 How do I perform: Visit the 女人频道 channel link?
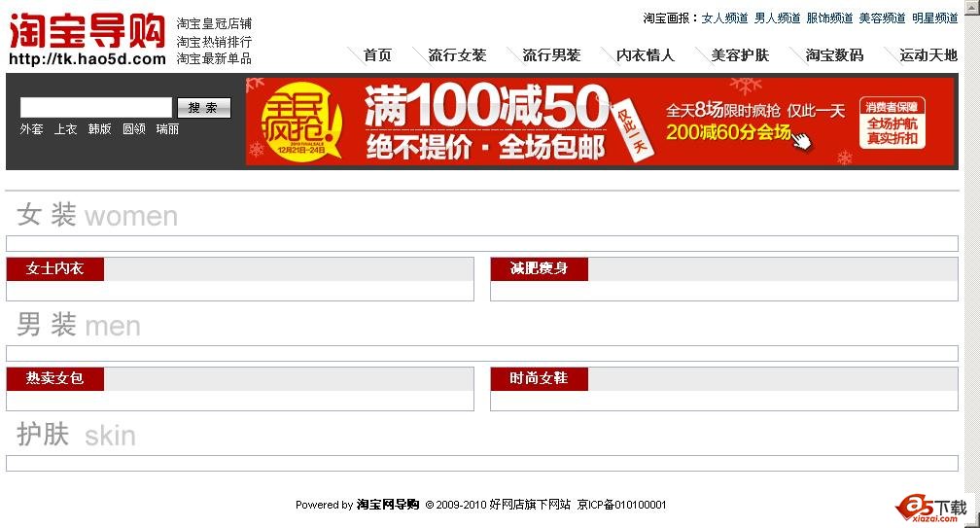click(x=724, y=18)
